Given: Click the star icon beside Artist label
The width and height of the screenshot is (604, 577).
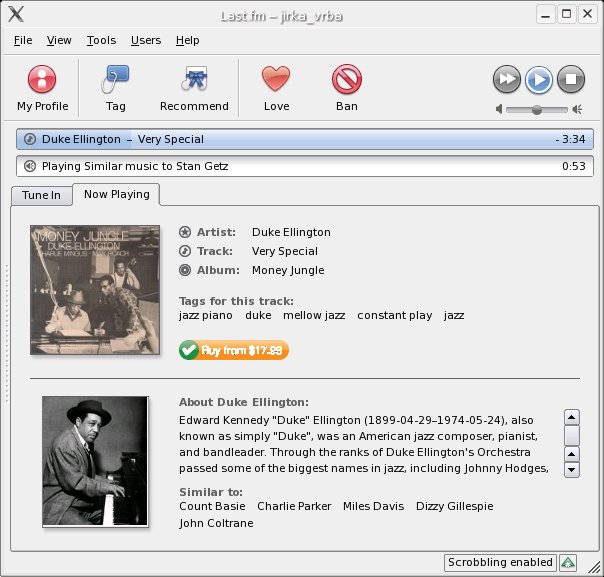Looking at the screenshot, I should [x=185, y=232].
